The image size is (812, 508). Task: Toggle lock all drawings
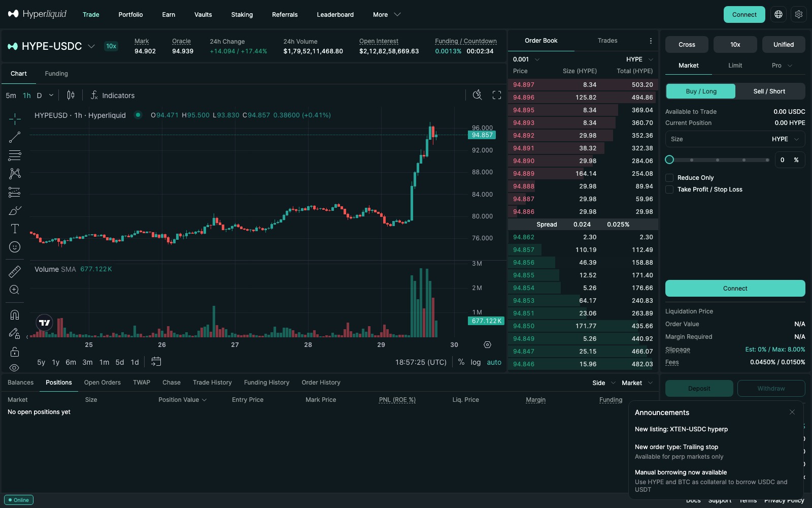click(x=15, y=352)
